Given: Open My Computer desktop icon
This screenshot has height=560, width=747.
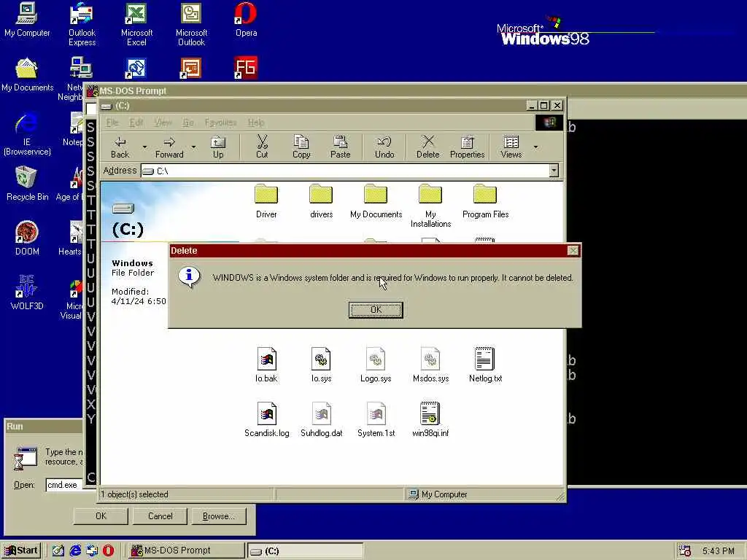Looking at the screenshot, I should (27, 20).
